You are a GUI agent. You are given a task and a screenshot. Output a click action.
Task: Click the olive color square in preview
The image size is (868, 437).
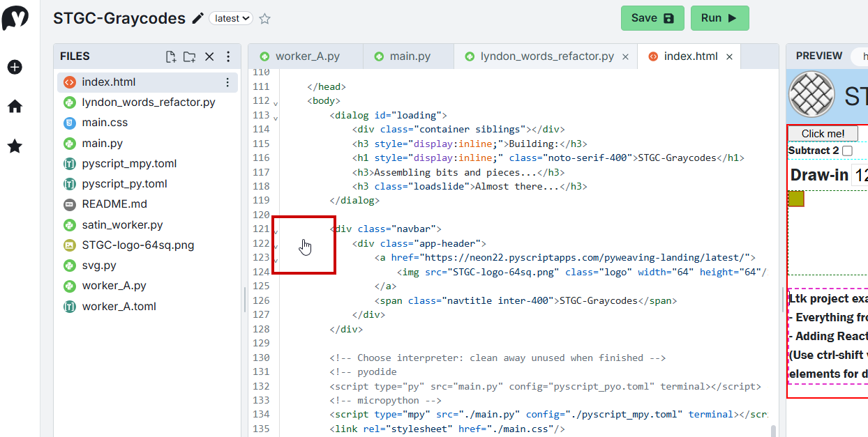point(796,199)
